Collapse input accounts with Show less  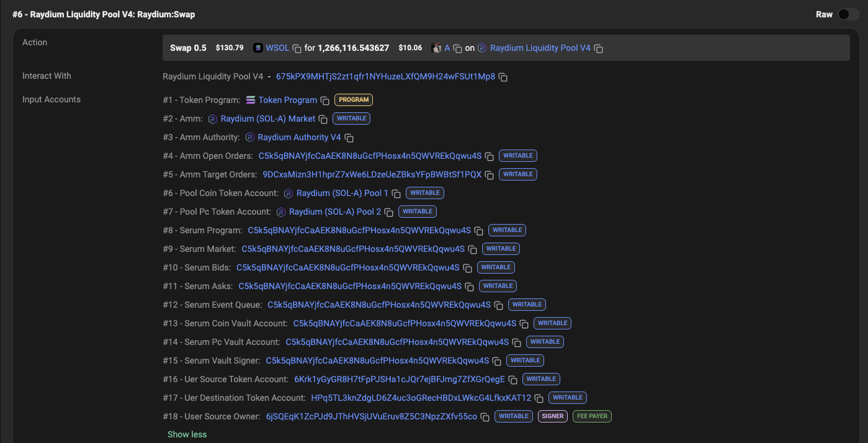[187, 434]
